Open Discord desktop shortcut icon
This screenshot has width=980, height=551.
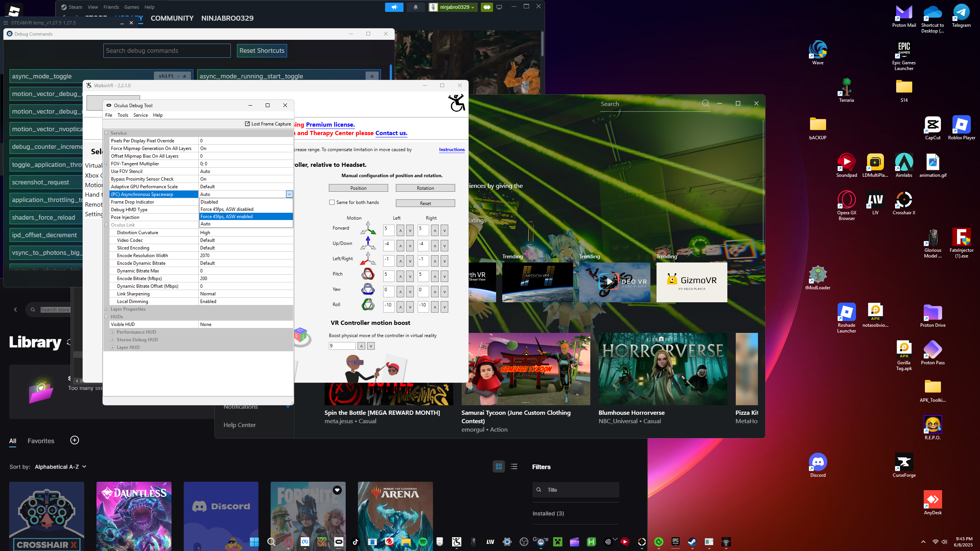click(x=818, y=462)
